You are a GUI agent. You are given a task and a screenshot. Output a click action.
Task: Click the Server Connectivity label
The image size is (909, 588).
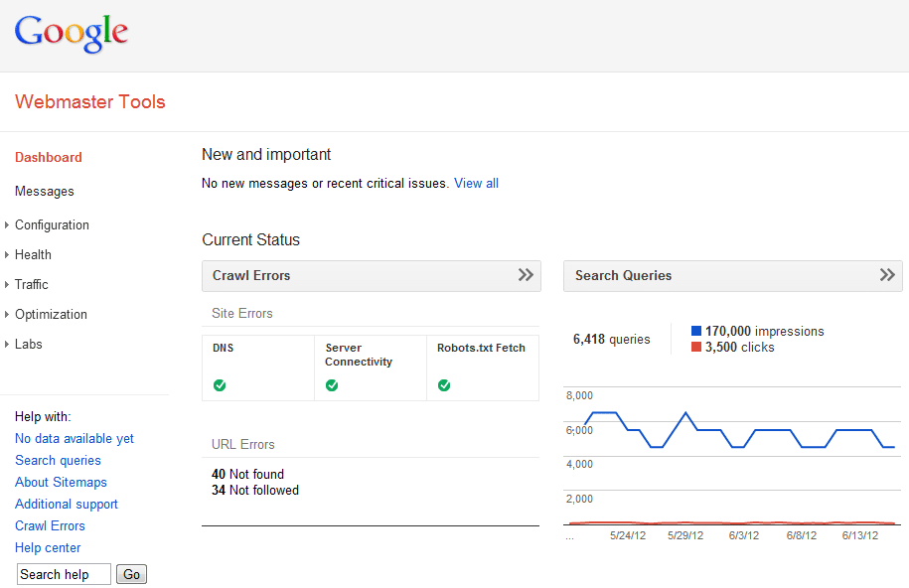[359, 355]
